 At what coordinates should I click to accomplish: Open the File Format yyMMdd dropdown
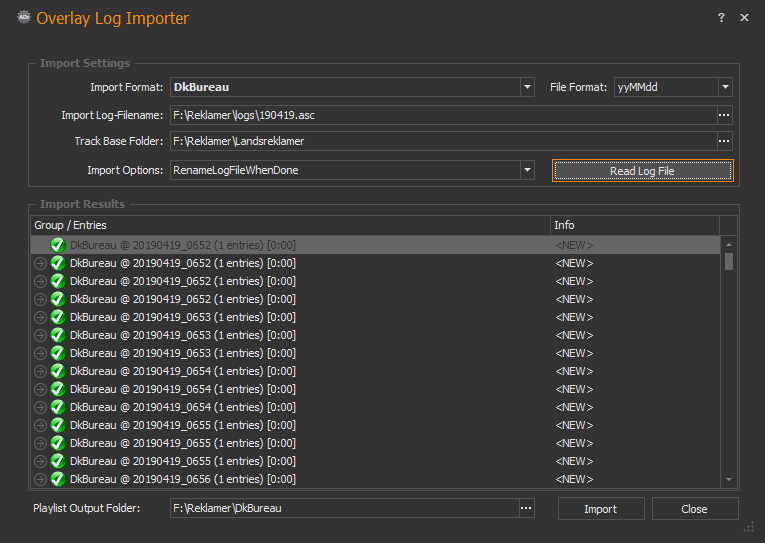725,87
